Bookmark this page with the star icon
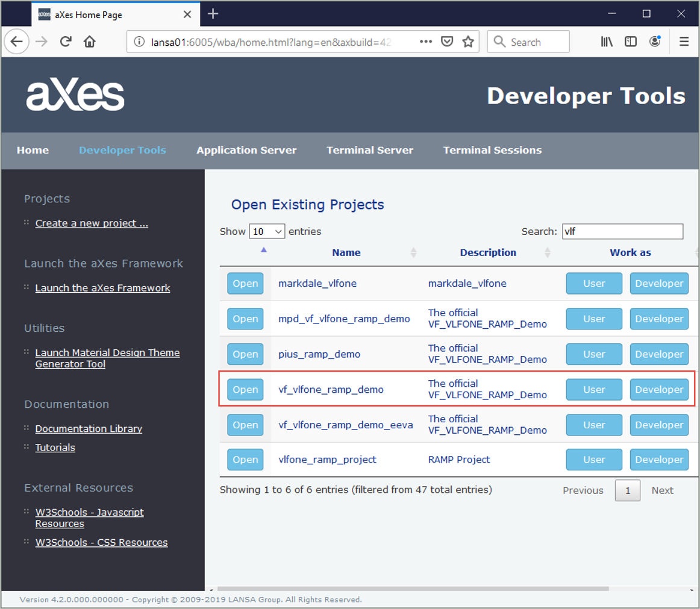Screen dimensions: 700x609 click(x=467, y=42)
